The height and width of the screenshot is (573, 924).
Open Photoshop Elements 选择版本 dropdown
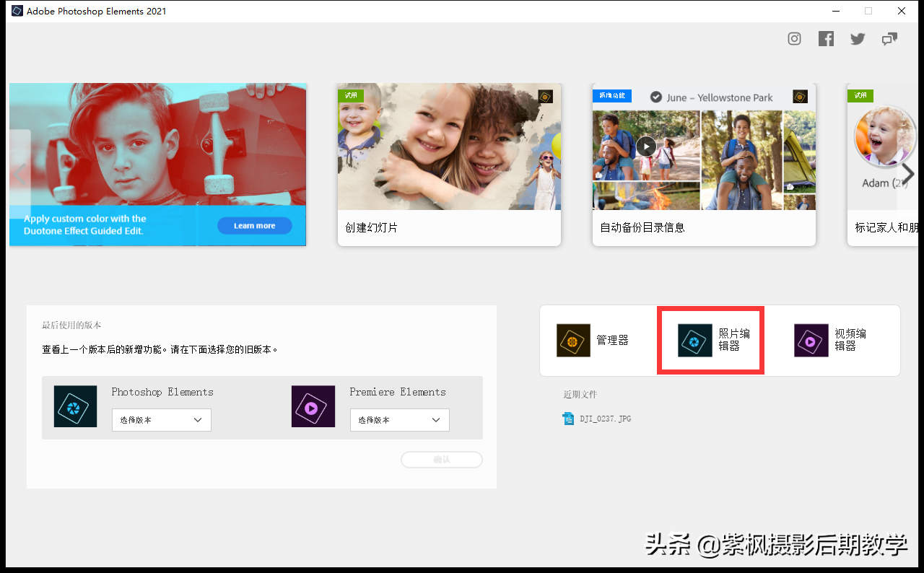tap(162, 420)
